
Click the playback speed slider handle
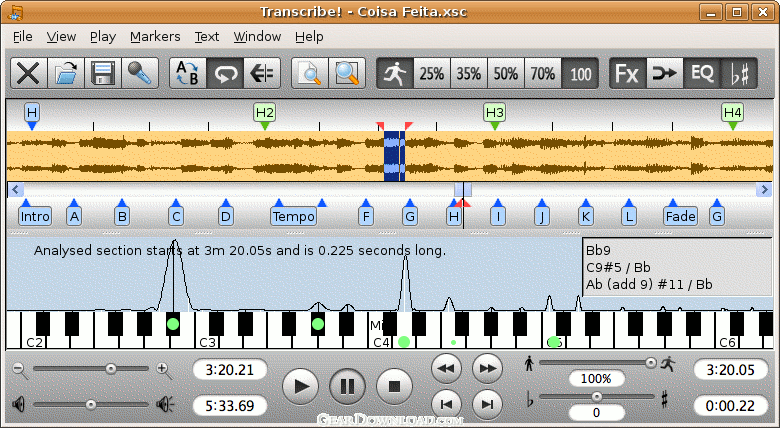[x=651, y=363]
